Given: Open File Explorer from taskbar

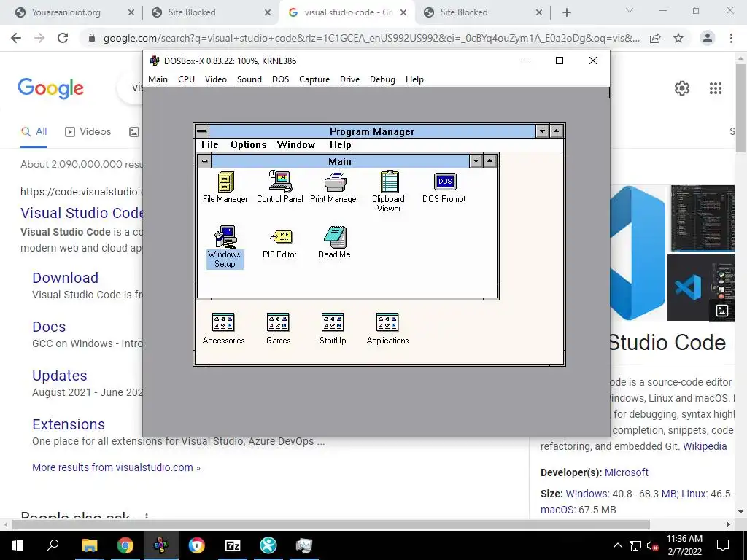Looking at the screenshot, I should pyautogui.click(x=89, y=545).
